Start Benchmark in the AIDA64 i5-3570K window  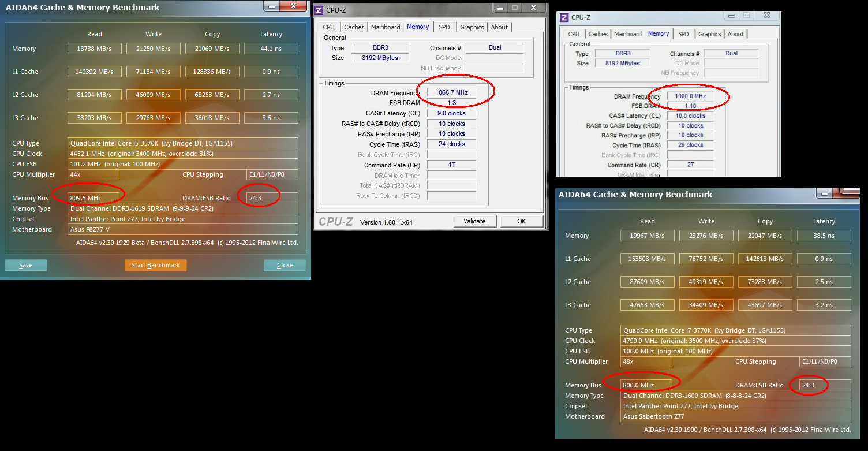156,265
